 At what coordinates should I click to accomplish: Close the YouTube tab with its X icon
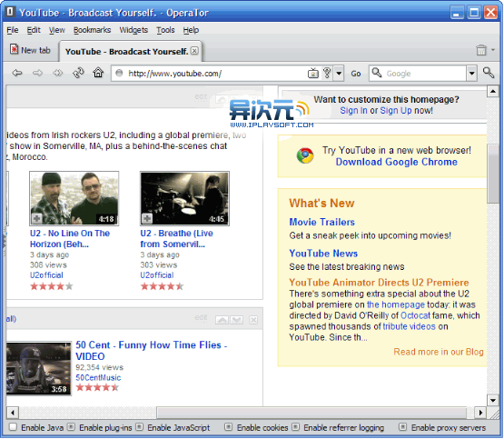click(x=194, y=51)
